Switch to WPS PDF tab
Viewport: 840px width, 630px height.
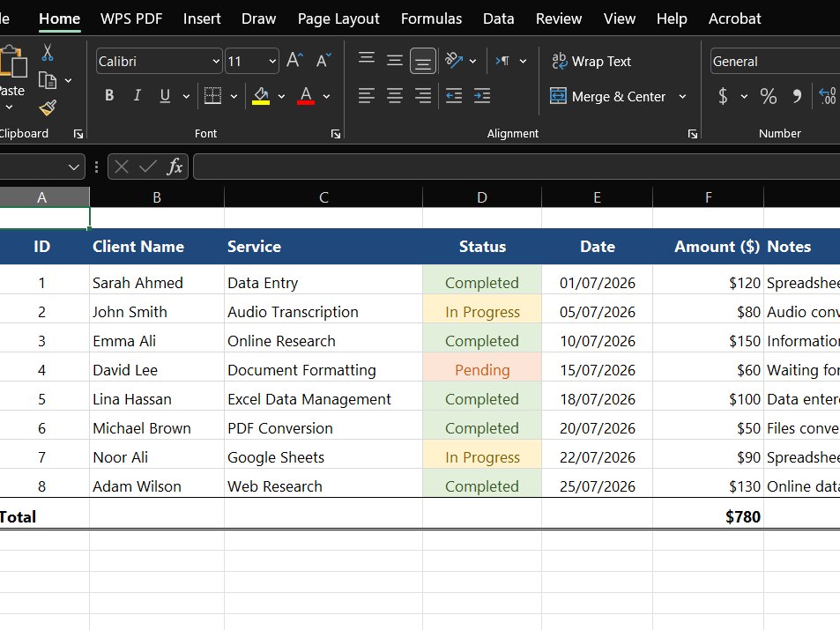(x=131, y=19)
